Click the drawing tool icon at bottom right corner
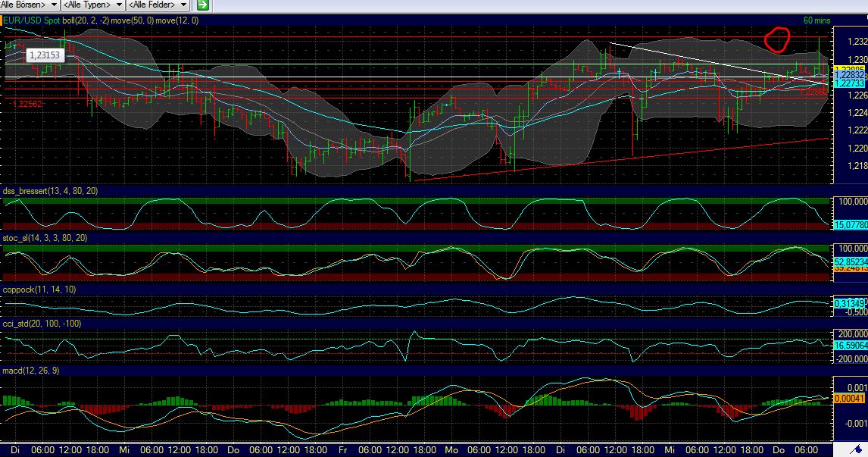 856,449
